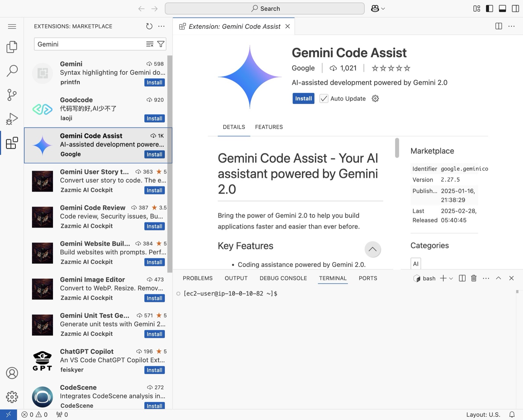Kill the terminal with trash icon
Viewport: 523px width, 420px height.
[474, 278]
